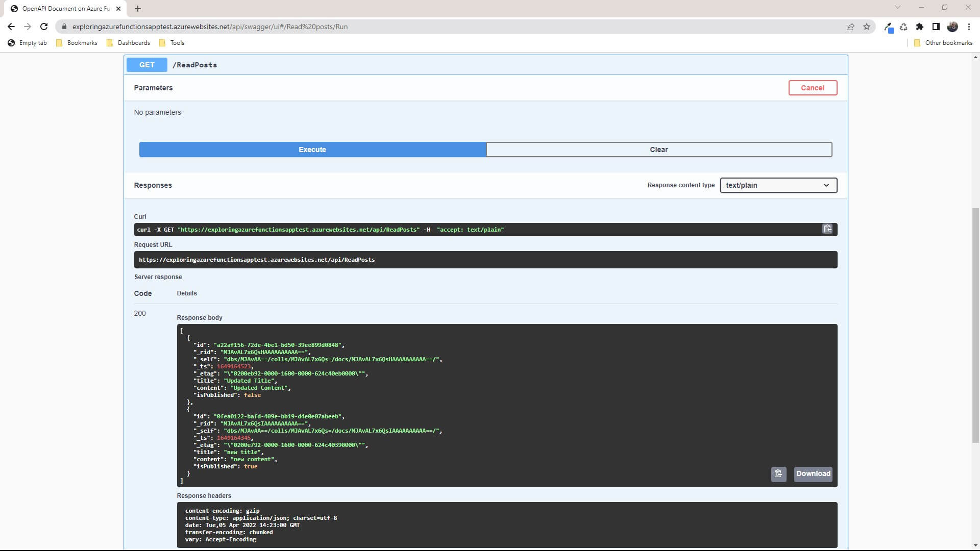980x551 pixels.
Task: Open the Empty tab bookmark
Action: coord(28,43)
